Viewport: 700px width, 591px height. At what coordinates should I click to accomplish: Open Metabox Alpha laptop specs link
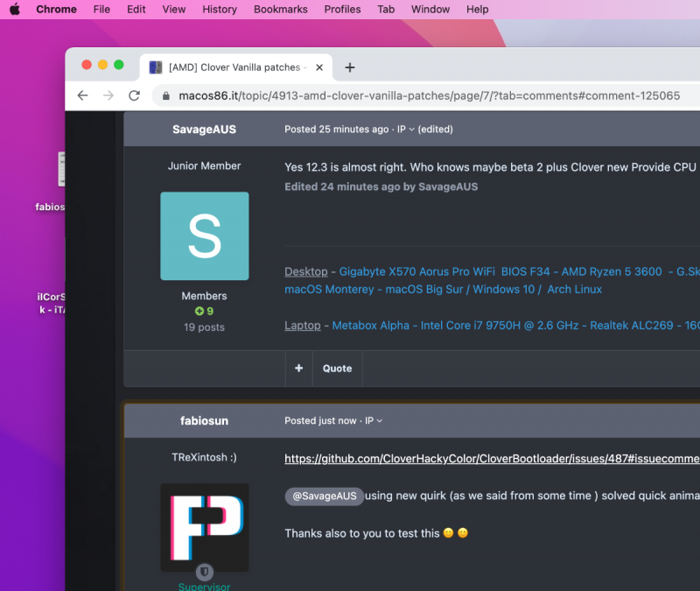370,325
